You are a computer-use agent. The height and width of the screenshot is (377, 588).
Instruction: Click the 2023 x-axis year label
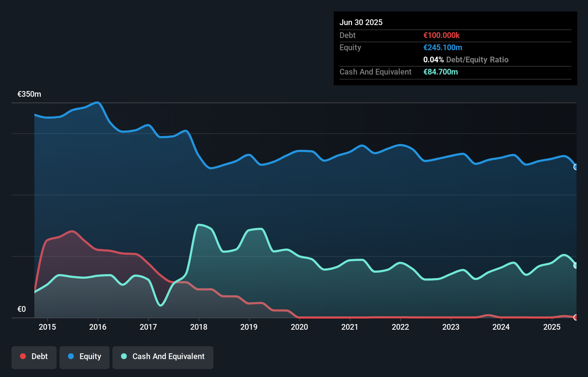[451, 327]
